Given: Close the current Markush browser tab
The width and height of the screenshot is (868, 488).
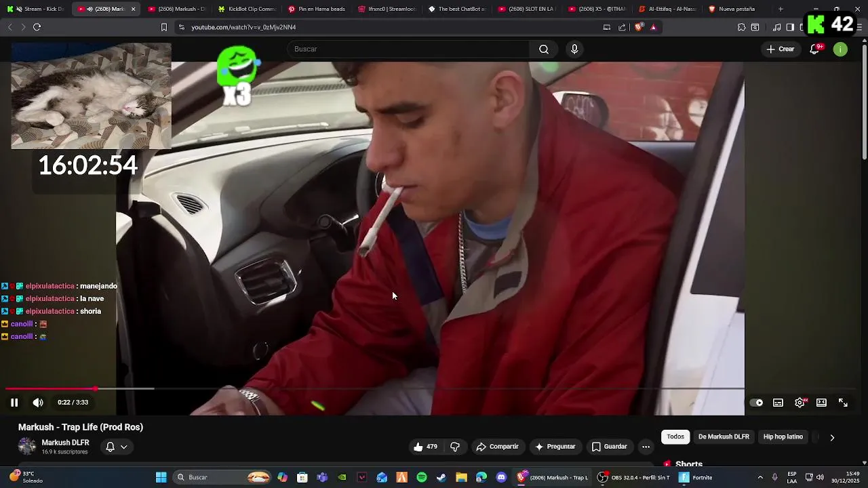Looking at the screenshot, I should pyautogui.click(x=133, y=9).
